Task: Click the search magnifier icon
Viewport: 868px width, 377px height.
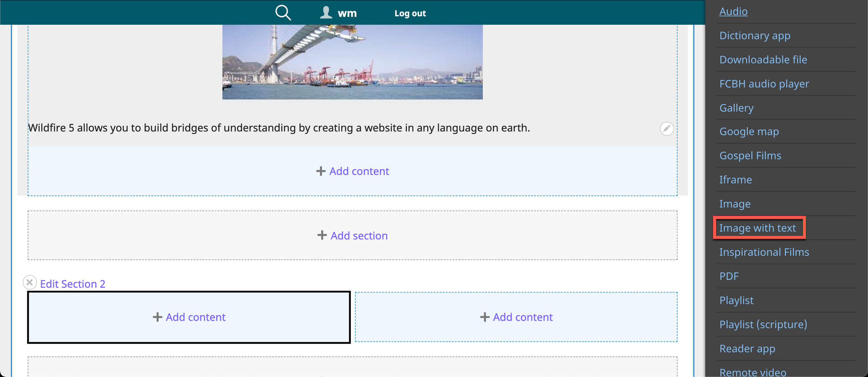Action: point(283,13)
